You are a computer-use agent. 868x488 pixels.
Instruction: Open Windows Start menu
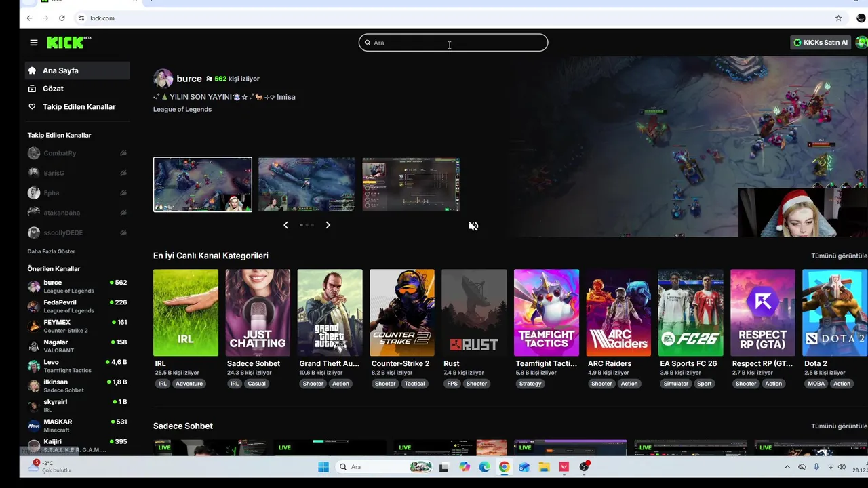[323, 467]
